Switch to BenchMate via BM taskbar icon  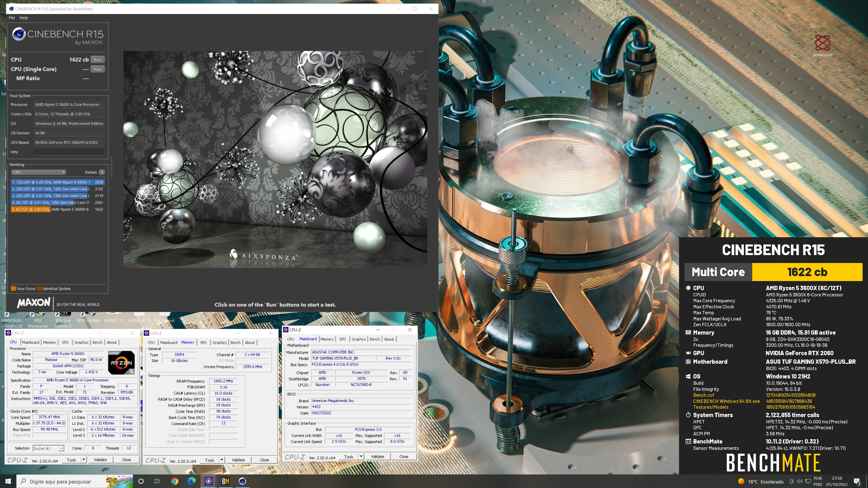pos(225,481)
